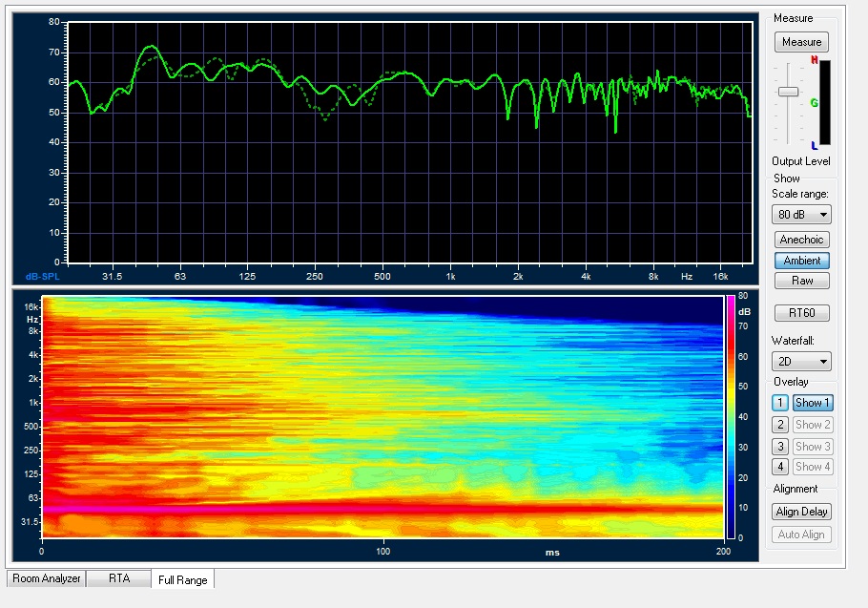Screen dimensions: 868x608
Task: Open the Scale range 80 dB dropdown
Action: click(801, 215)
